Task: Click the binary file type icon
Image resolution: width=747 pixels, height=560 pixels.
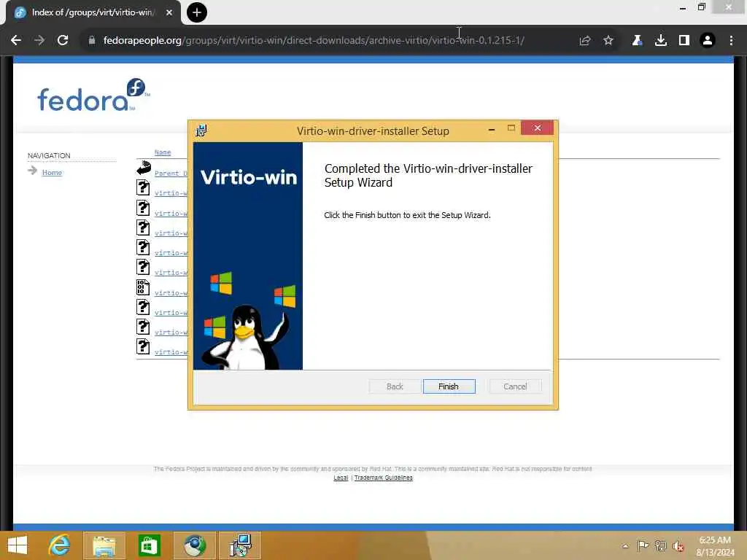Action: (x=143, y=287)
